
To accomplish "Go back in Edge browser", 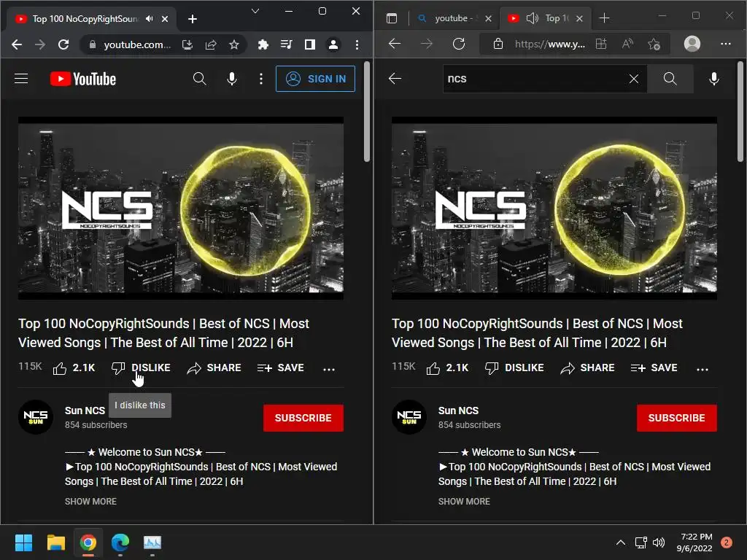I will [x=395, y=44].
